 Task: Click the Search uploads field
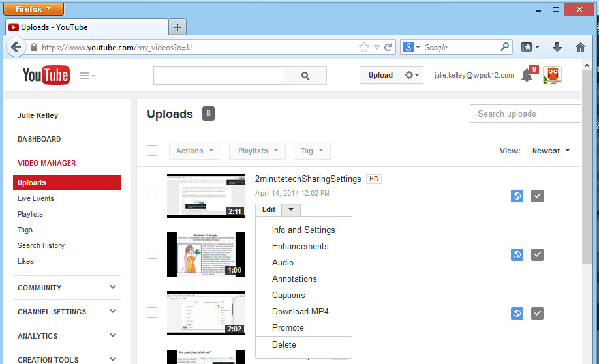point(526,114)
